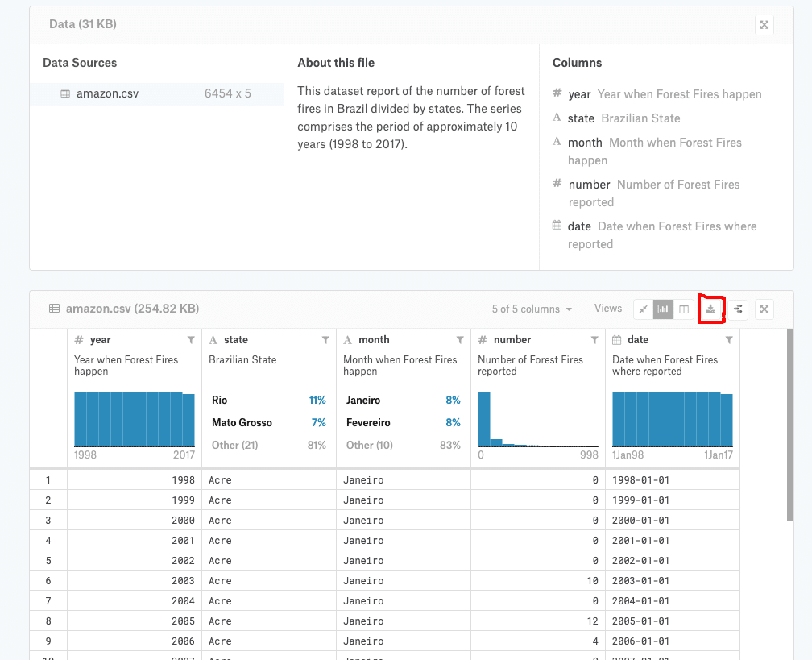Open the '5 of 5 columns' dropdown
812x660 pixels.
(x=532, y=309)
